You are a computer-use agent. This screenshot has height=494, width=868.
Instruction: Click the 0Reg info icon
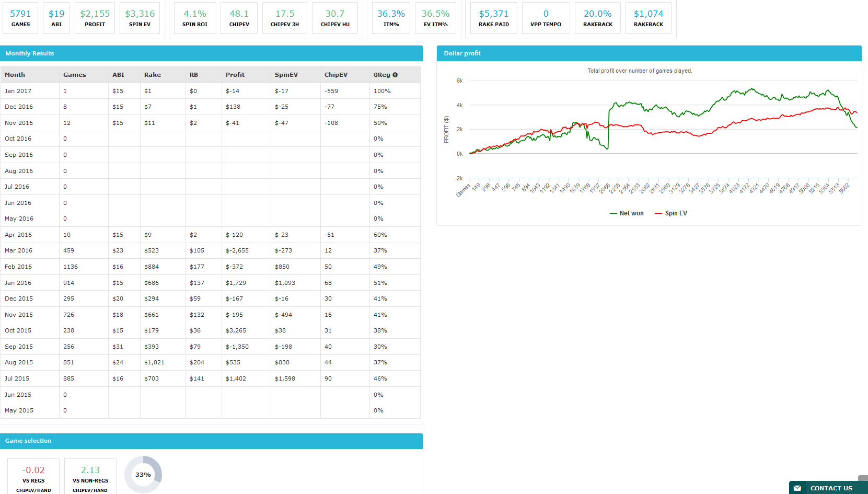(x=395, y=75)
